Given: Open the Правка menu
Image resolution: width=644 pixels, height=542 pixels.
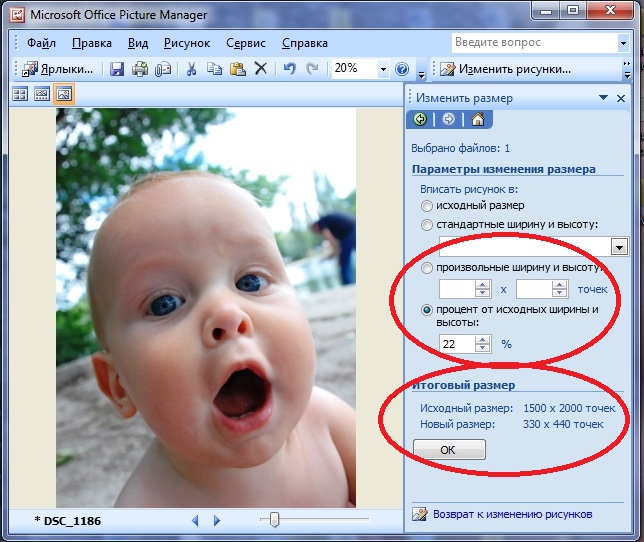Looking at the screenshot, I should (x=92, y=43).
